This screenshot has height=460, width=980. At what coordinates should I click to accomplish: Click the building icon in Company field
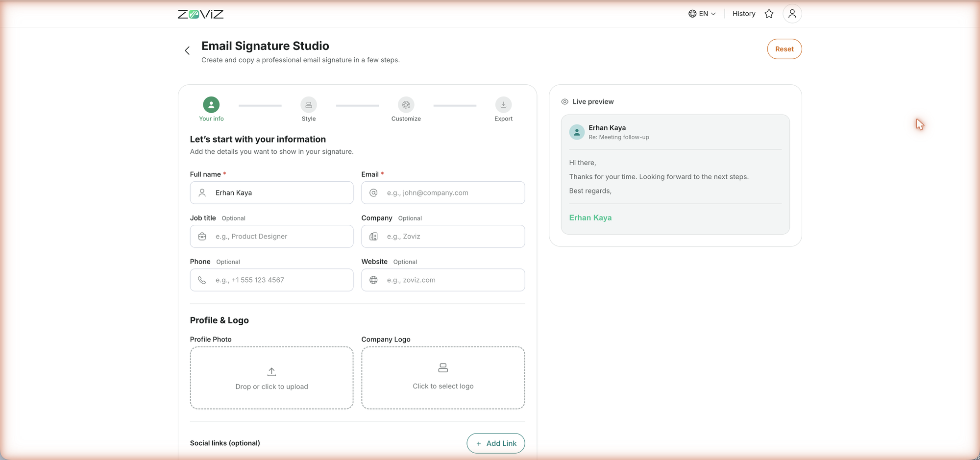pyautogui.click(x=373, y=237)
